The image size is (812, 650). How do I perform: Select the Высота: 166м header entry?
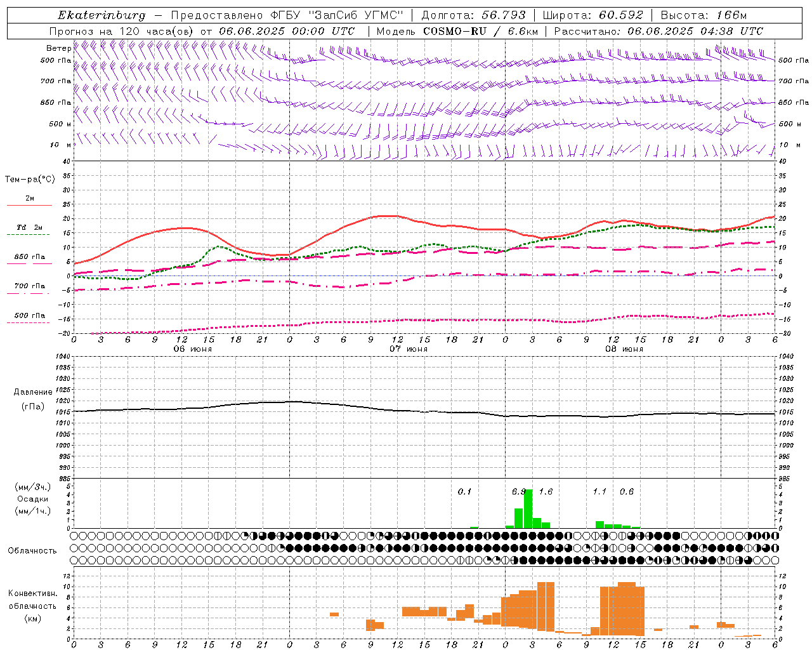pos(704,15)
